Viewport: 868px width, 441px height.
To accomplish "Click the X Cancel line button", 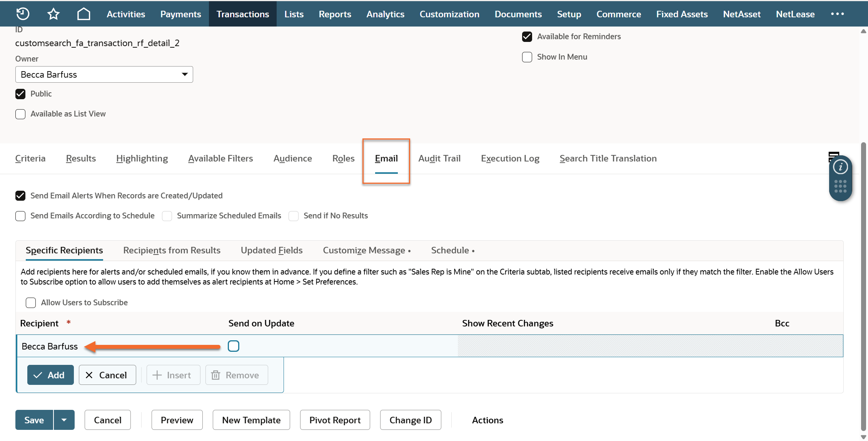I will 107,375.
